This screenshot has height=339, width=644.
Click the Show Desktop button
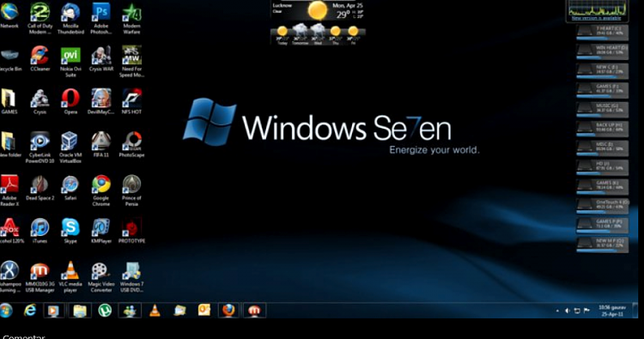tap(635, 311)
